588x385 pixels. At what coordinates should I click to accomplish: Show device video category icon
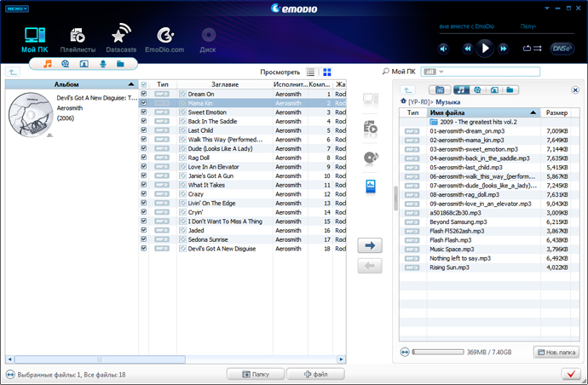477,90
